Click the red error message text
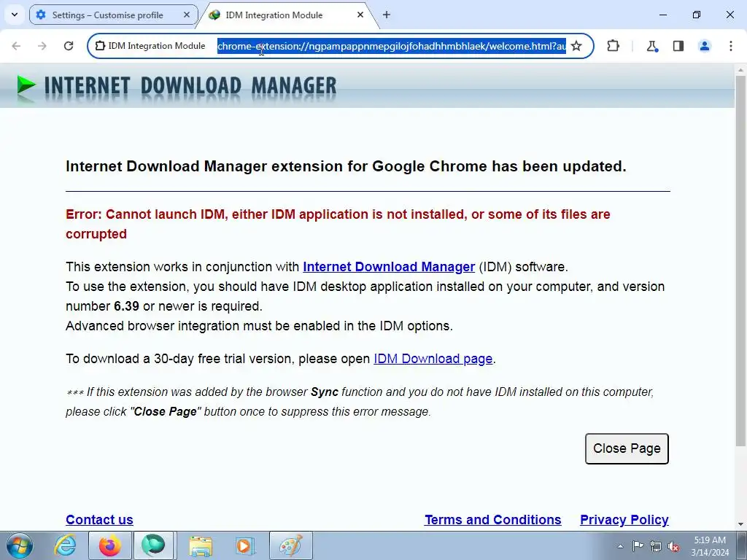The height and width of the screenshot is (560, 747). pos(338,224)
